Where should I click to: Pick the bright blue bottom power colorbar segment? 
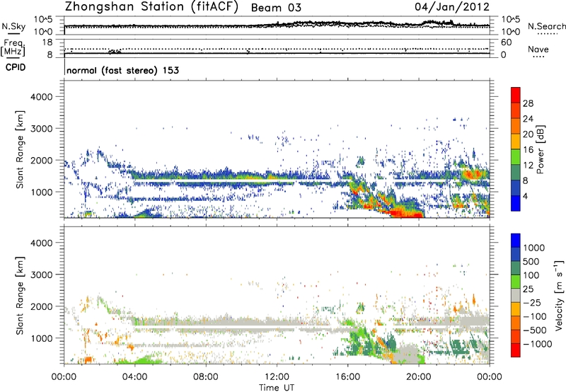[x=516, y=203]
